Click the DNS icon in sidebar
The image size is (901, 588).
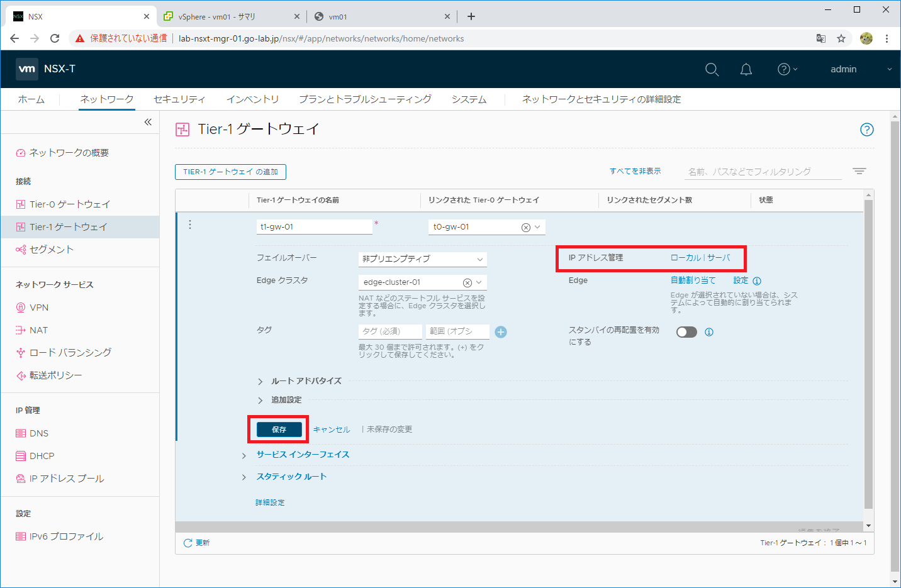point(21,433)
